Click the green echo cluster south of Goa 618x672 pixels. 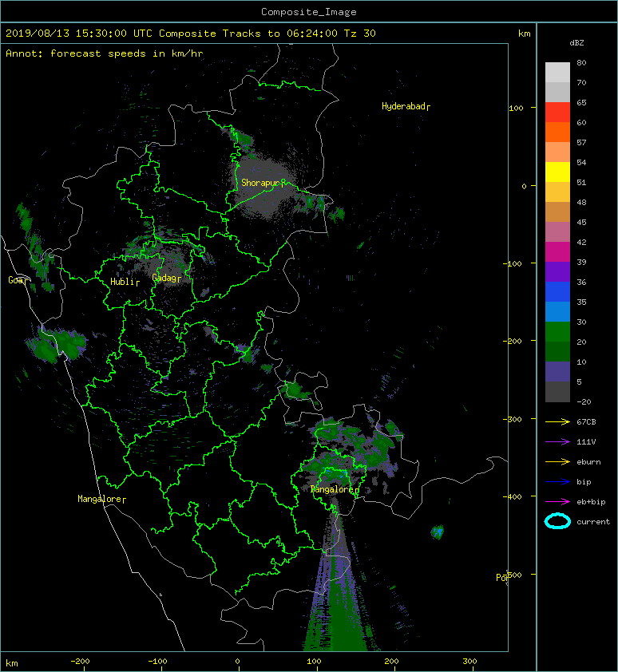pyautogui.click(x=58, y=344)
